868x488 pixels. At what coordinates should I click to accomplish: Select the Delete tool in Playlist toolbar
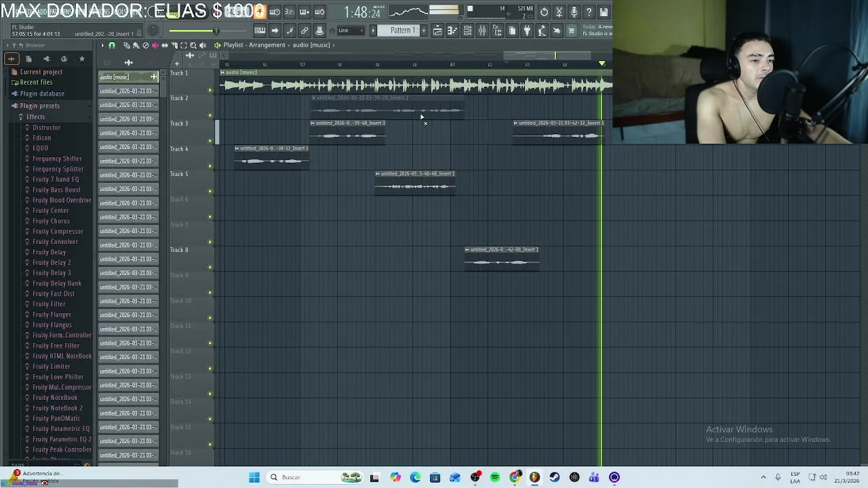(x=146, y=45)
